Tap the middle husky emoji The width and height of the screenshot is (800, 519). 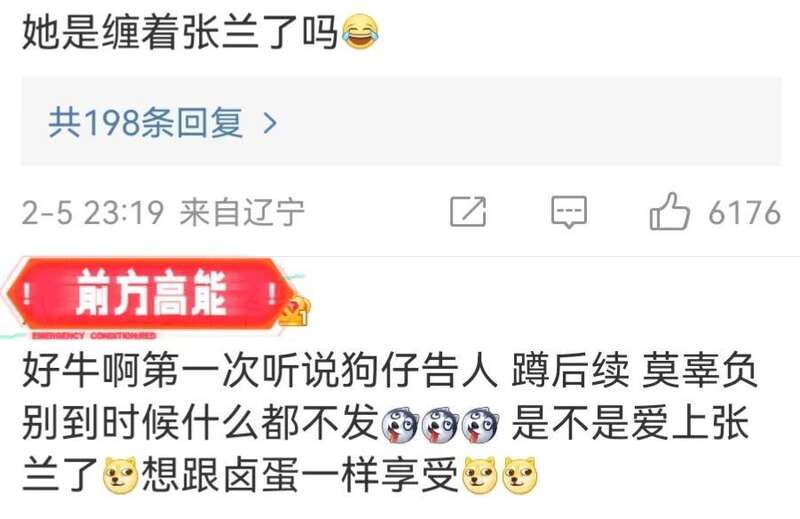(x=440, y=426)
